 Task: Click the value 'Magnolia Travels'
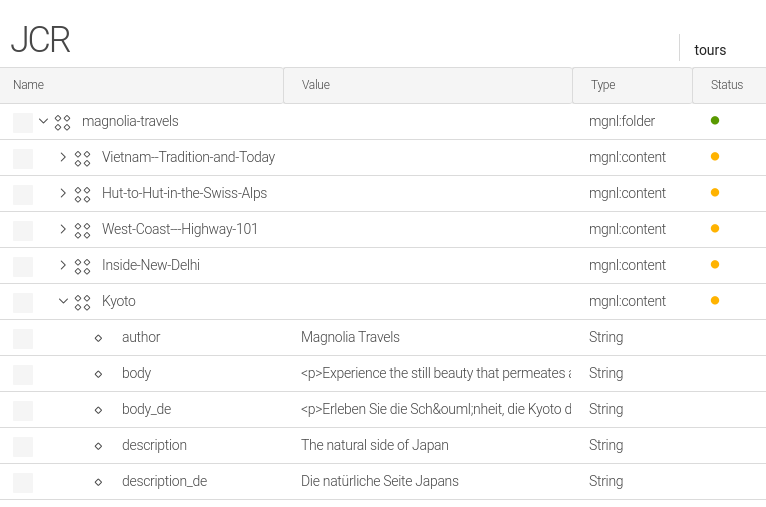click(x=350, y=337)
